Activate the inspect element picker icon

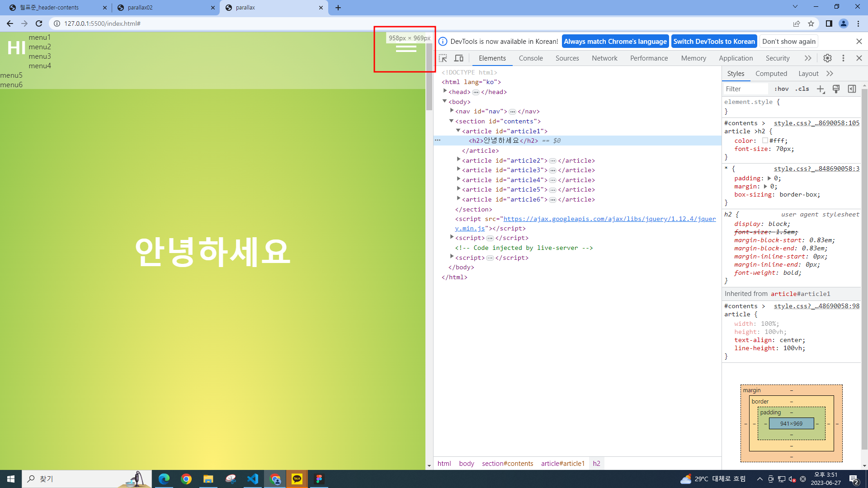pos(443,58)
